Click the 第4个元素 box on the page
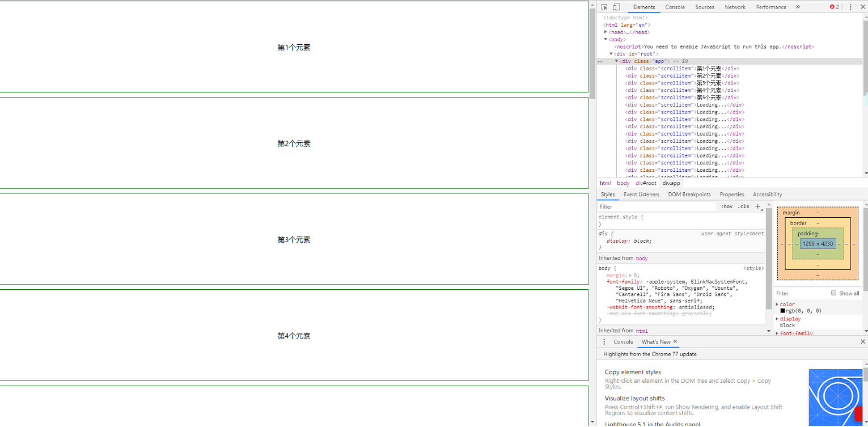This screenshot has height=427, width=868. click(x=294, y=336)
